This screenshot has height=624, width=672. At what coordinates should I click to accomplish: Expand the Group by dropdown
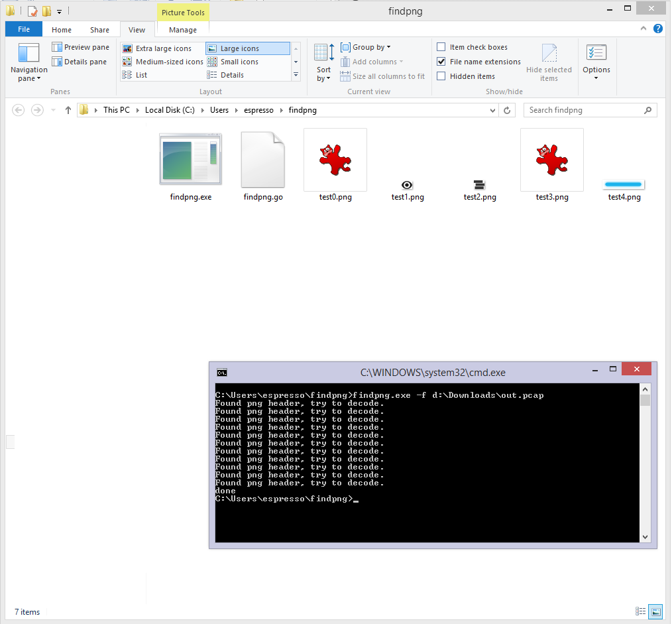coord(366,47)
